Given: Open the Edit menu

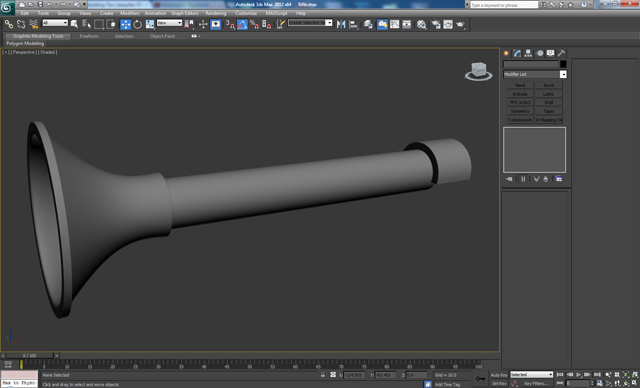Looking at the screenshot, I should coord(25,13).
